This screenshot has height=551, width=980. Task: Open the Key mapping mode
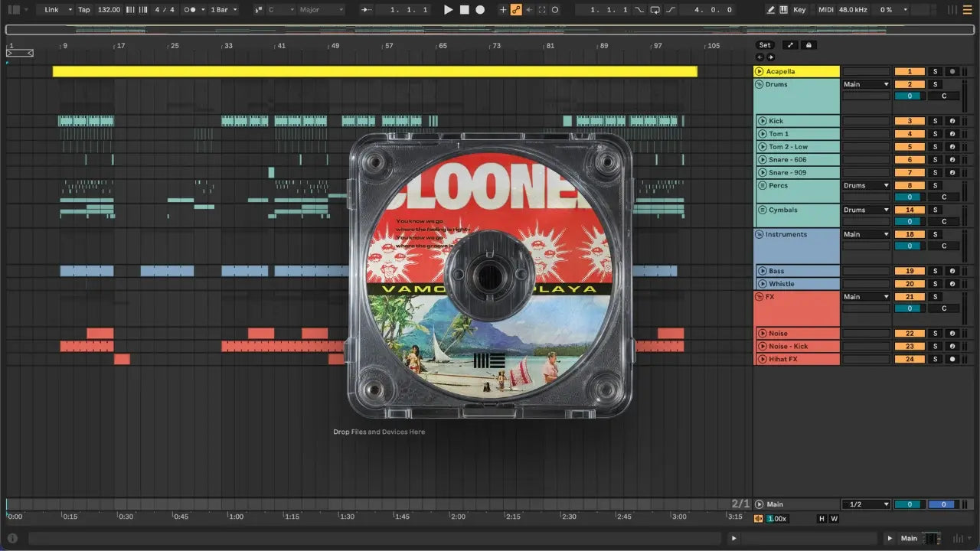point(799,10)
